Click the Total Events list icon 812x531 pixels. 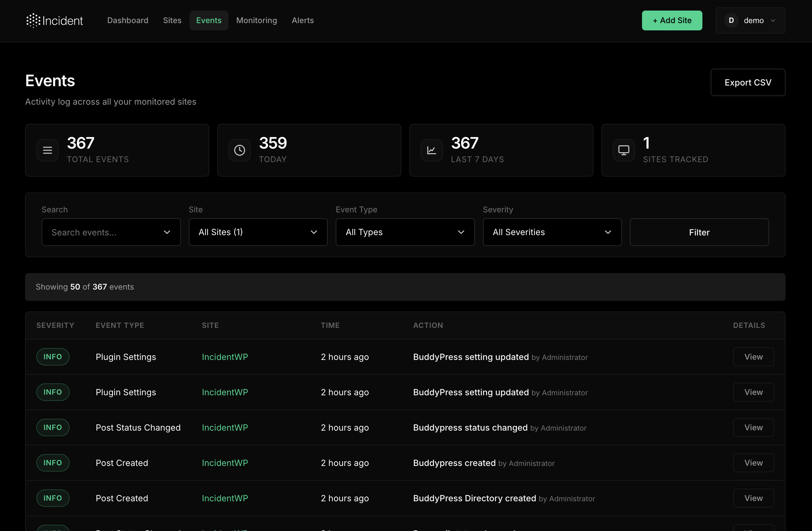[x=48, y=150]
